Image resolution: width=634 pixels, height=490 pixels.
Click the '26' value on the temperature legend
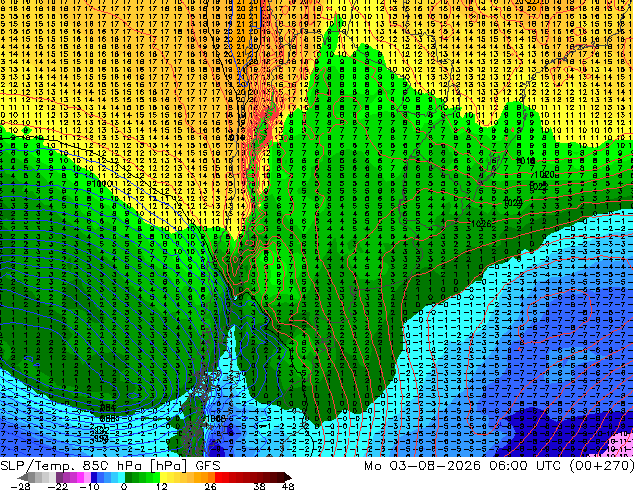point(210,486)
